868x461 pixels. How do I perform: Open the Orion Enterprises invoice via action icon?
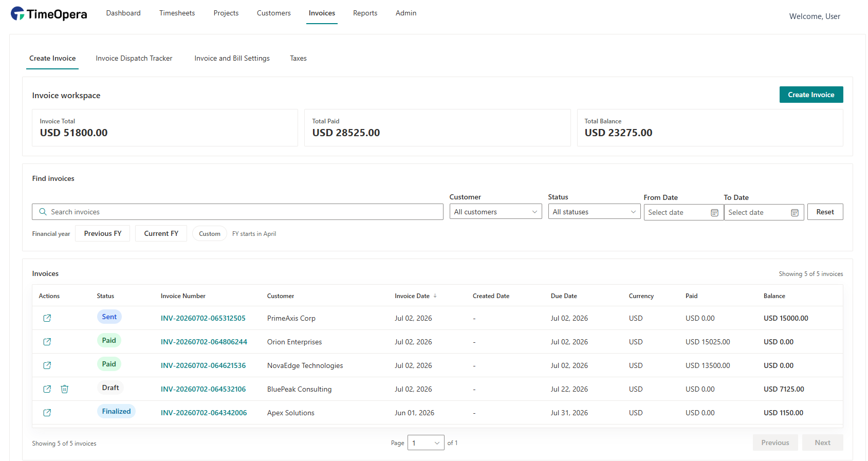(x=47, y=342)
